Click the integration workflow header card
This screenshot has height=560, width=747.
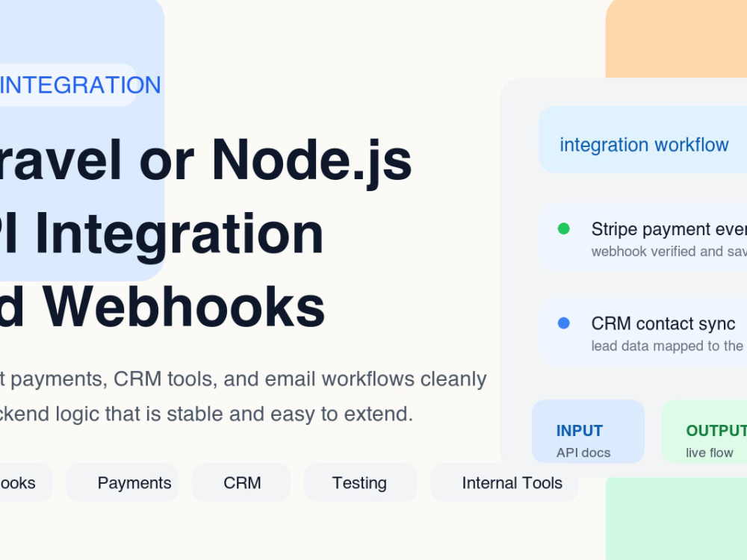click(642, 139)
